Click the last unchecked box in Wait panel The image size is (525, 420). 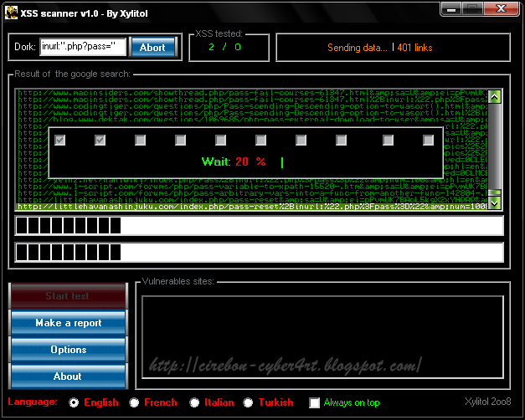[428, 140]
